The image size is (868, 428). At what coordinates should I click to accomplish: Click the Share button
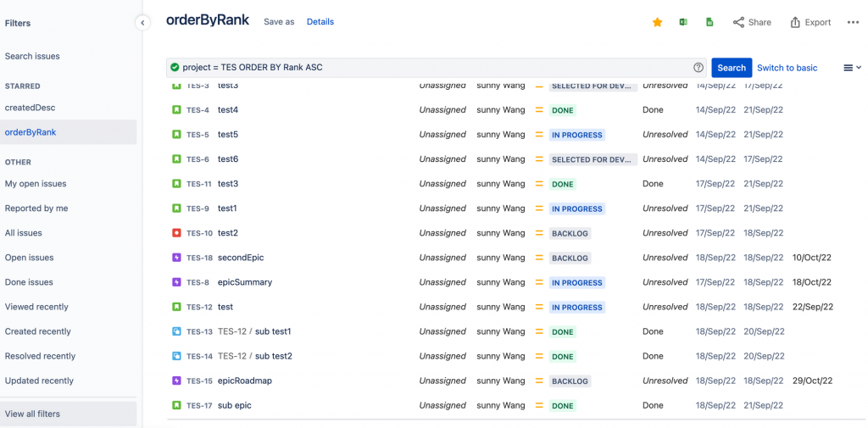point(752,22)
